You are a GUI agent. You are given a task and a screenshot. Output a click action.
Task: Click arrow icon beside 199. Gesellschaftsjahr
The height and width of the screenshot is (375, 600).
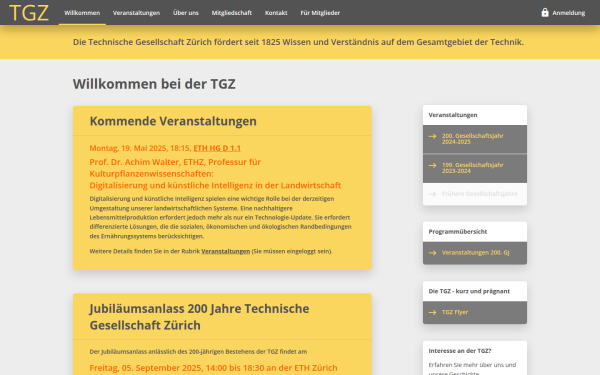[x=432, y=165]
